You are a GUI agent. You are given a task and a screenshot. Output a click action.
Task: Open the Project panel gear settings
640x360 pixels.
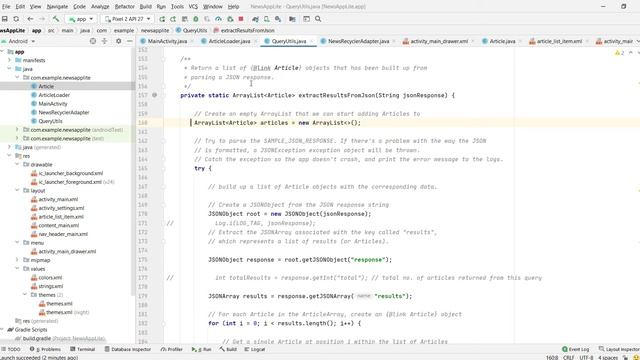pos(118,41)
